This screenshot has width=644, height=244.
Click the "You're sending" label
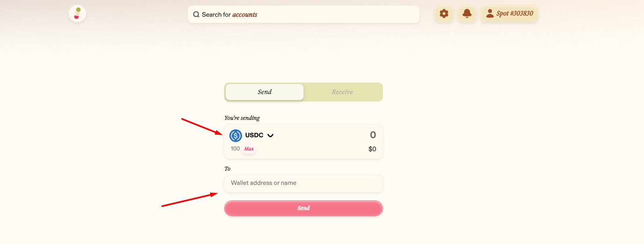pyautogui.click(x=242, y=118)
